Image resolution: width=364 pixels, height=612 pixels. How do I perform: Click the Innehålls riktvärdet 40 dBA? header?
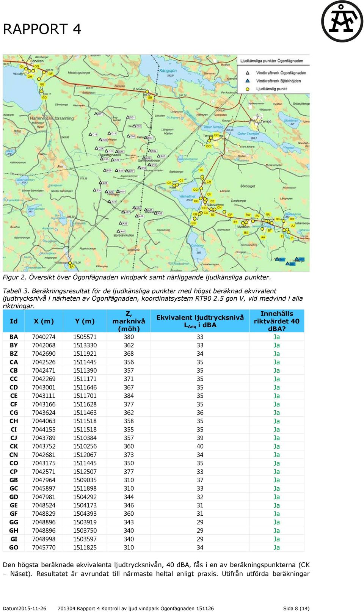pyautogui.click(x=277, y=321)
